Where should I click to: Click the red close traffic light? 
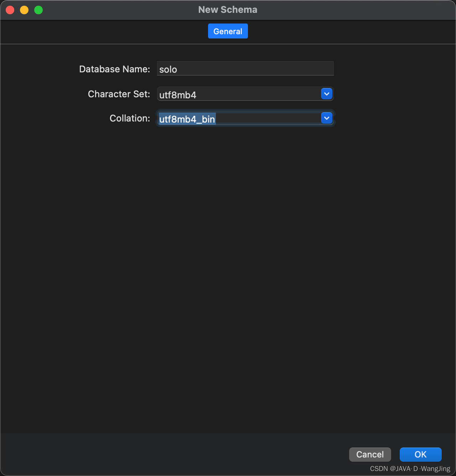pos(10,10)
